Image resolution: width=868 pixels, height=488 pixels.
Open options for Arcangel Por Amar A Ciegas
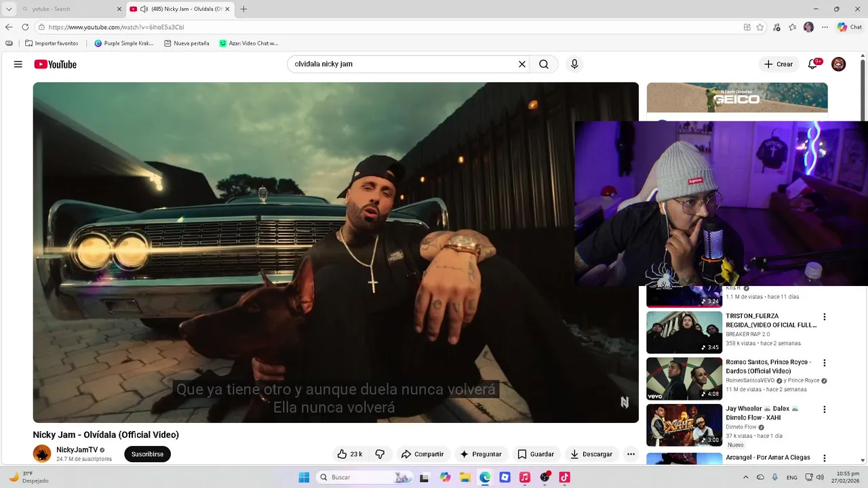[x=825, y=458]
